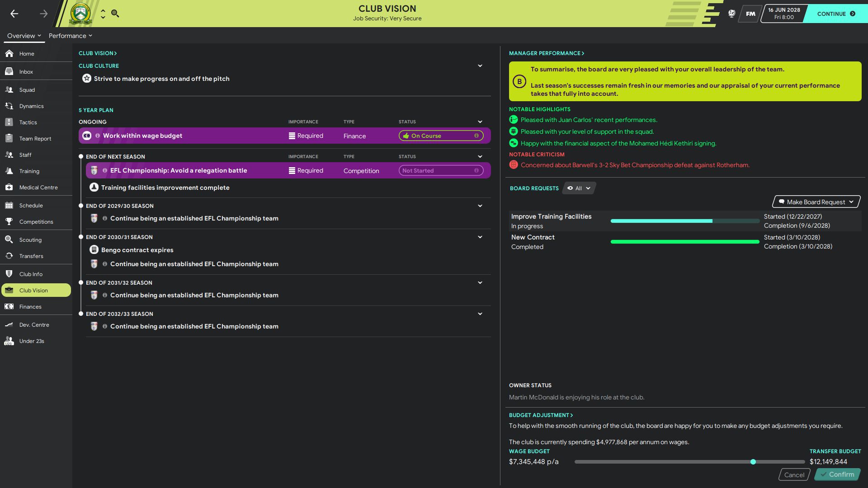
Task: Open the Medical Centre sidebar item
Action: (x=36, y=187)
